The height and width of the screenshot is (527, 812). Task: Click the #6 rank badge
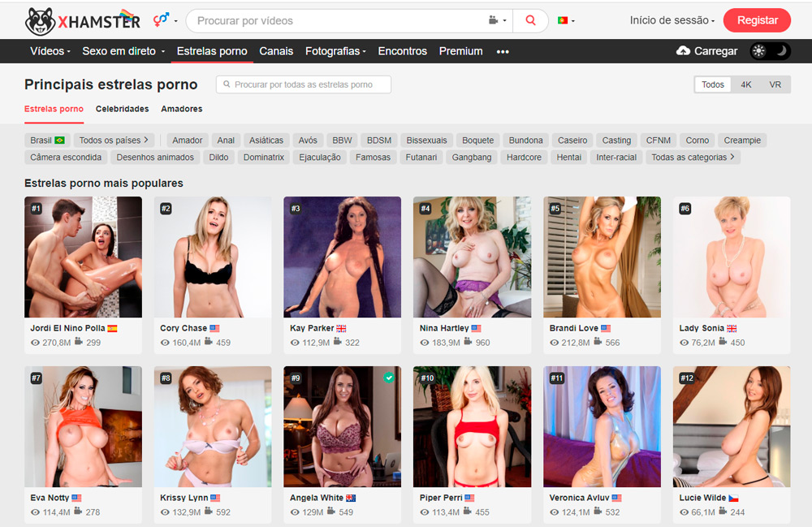click(x=685, y=209)
